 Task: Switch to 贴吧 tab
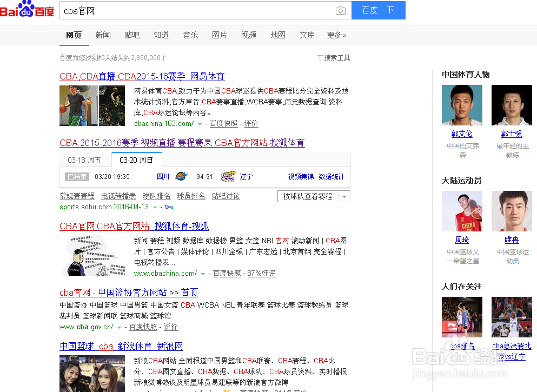pyautogui.click(x=132, y=35)
